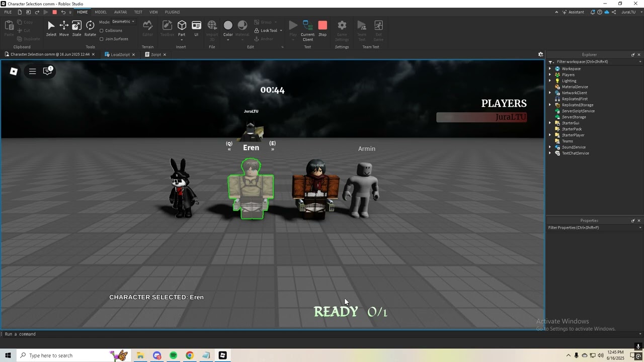This screenshot has height=362, width=644.
Task: Select the TextChatService item
Action: 575,153
